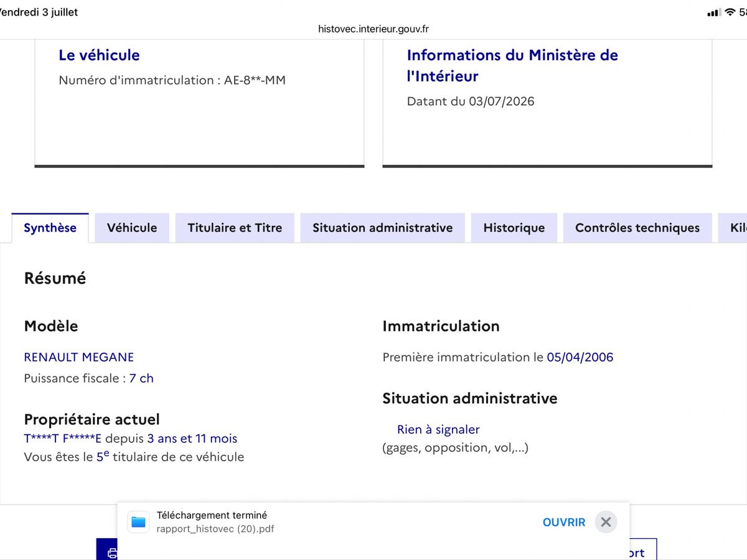
Task: Open the Historique tab
Action: [x=514, y=228]
